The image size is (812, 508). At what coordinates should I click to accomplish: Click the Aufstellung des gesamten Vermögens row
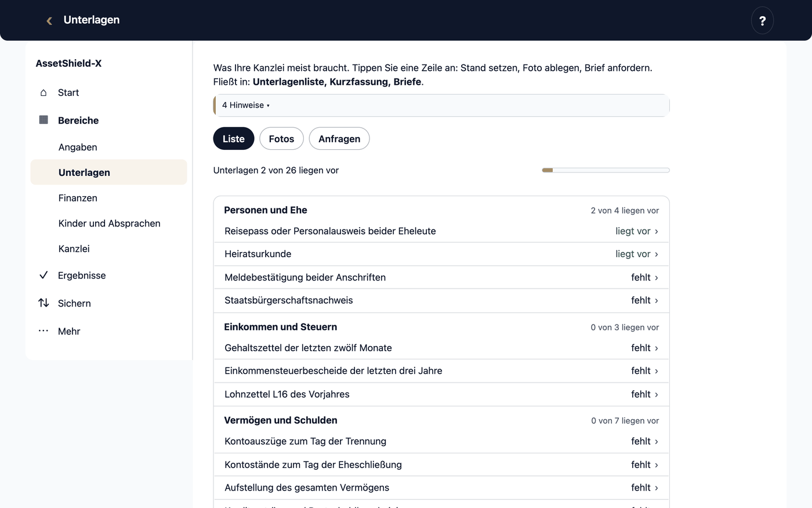pyautogui.click(x=441, y=488)
